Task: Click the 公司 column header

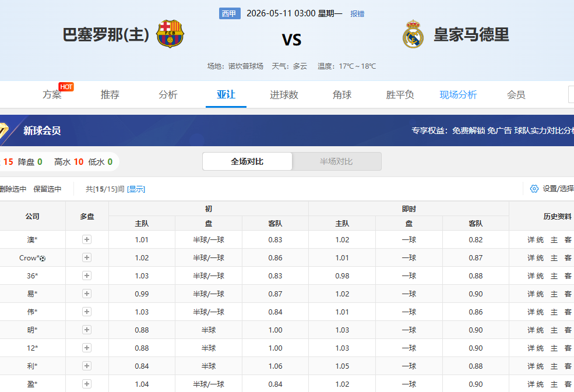Action: click(32, 216)
